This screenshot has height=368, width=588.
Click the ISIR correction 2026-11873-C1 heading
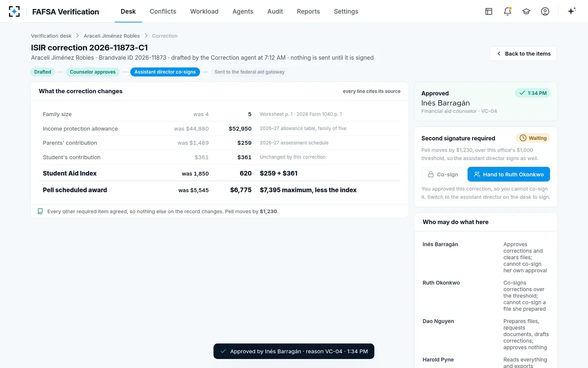point(89,48)
